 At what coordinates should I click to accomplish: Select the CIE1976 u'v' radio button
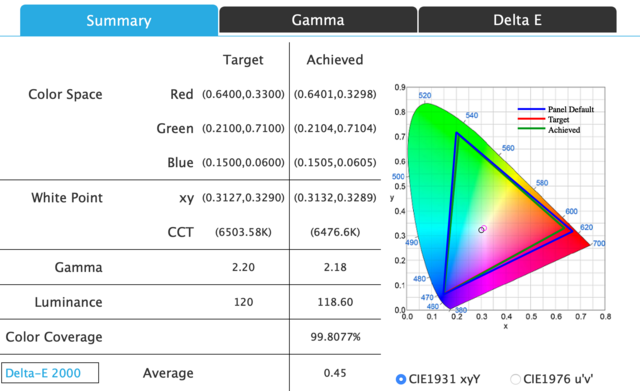[x=516, y=379]
